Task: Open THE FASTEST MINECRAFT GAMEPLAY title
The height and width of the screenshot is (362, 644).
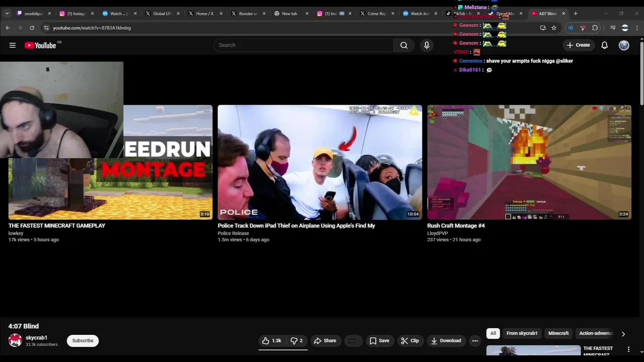Action: 57,226
